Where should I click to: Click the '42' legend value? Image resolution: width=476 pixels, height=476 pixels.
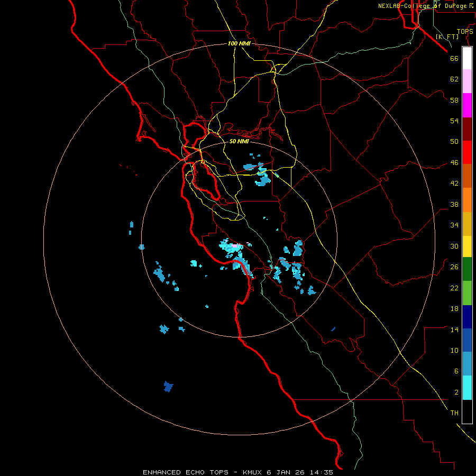(x=454, y=184)
